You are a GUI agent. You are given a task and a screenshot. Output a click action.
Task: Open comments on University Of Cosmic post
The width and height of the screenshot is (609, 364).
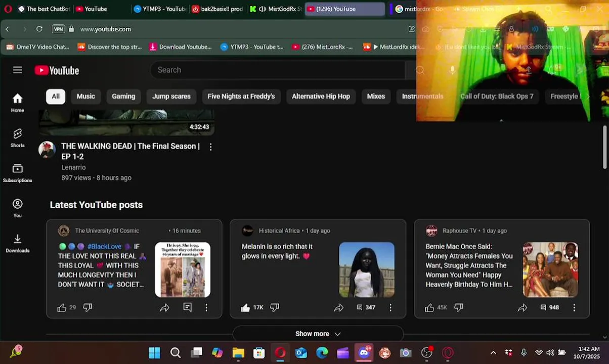coord(188,307)
